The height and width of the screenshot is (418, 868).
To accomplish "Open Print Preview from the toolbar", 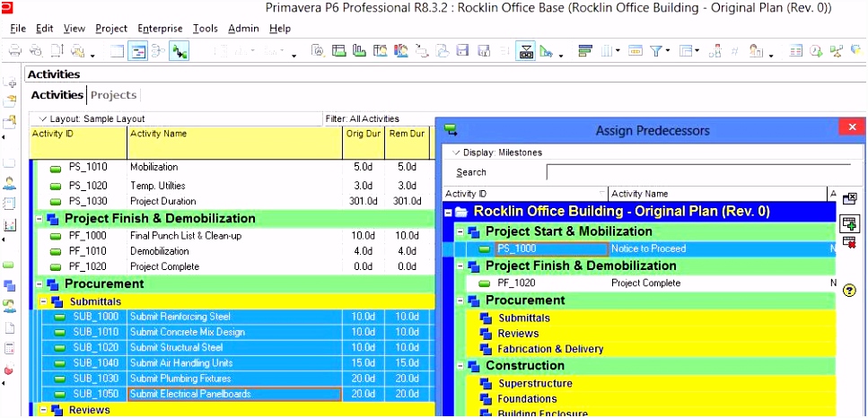I will pos(35,51).
